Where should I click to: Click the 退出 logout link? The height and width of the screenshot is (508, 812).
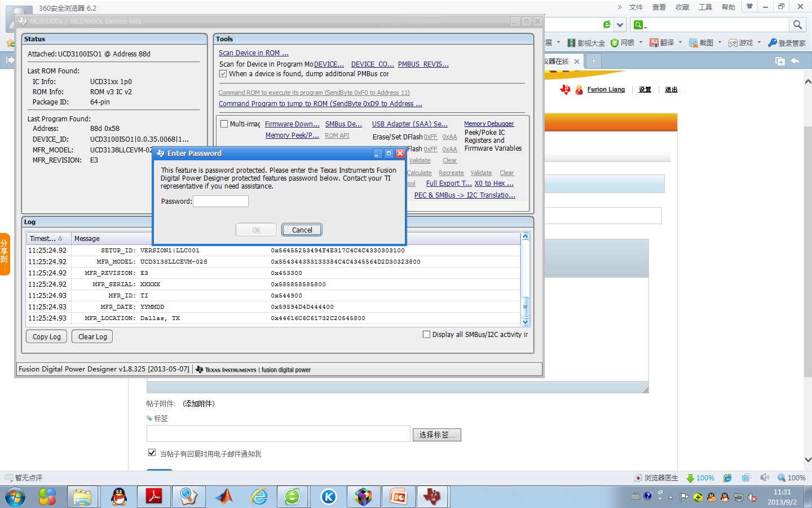coord(671,89)
